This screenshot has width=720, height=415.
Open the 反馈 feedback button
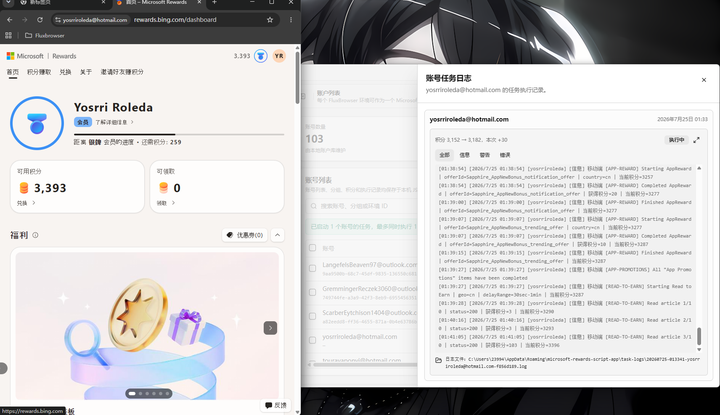(x=276, y=405)
